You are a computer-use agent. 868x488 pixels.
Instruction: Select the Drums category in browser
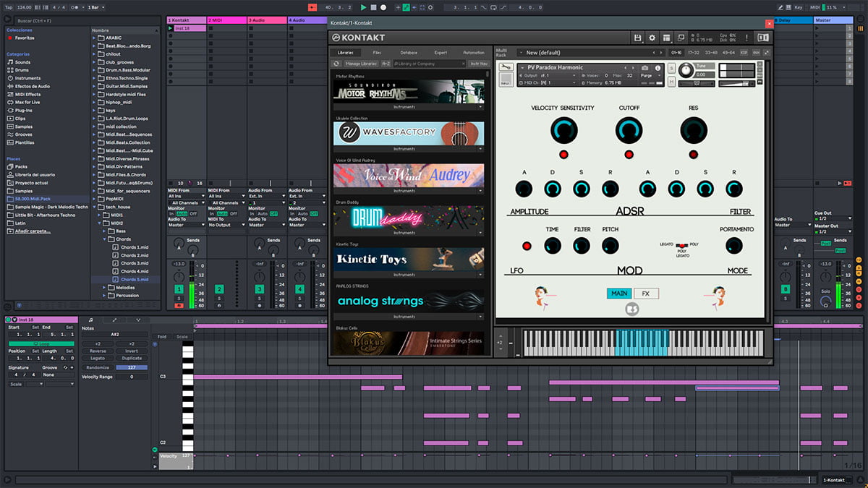coord(22,70)
